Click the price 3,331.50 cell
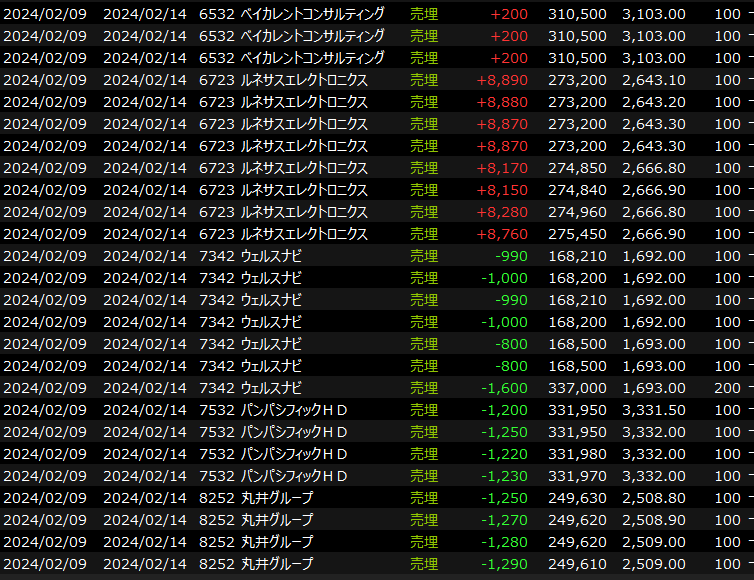Image resolution: width=754 pixels, height=580 pixels. (x=653, y=410)
